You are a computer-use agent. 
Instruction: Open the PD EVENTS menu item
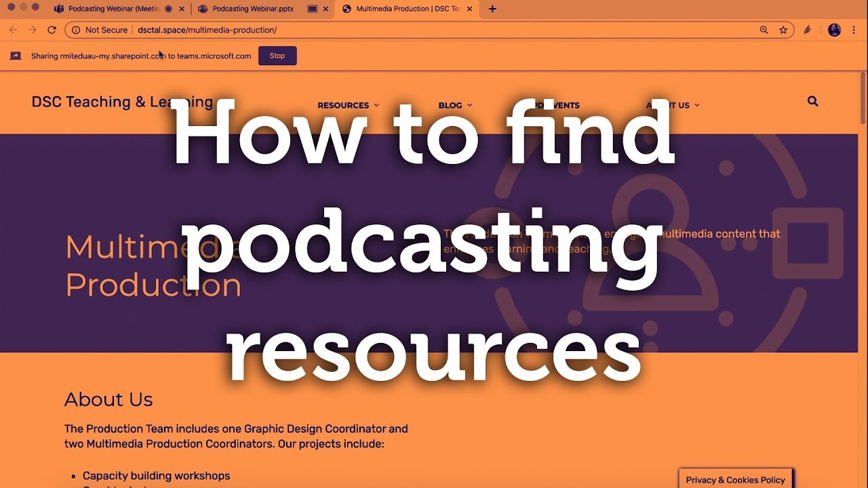point(554,105)
